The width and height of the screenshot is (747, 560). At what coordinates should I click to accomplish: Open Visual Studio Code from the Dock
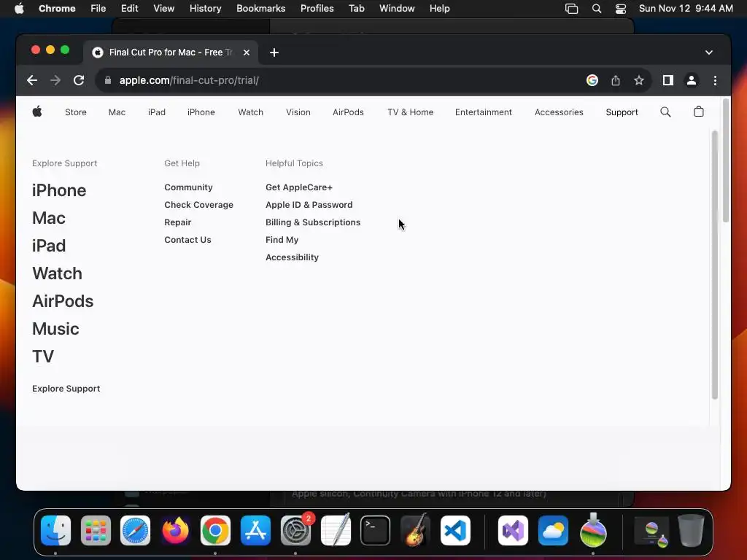[x=455, y=531]
